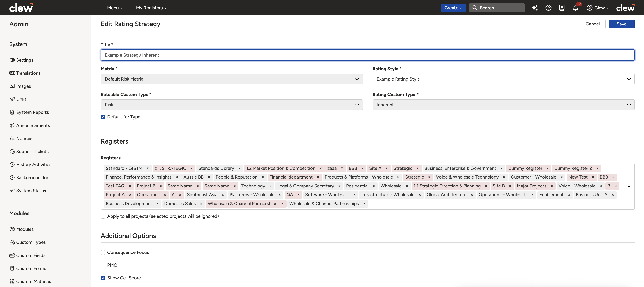Disable the Show Cell Score checkbox
The width and height of the screenshot is (644, 287).
tap(103, 278)
